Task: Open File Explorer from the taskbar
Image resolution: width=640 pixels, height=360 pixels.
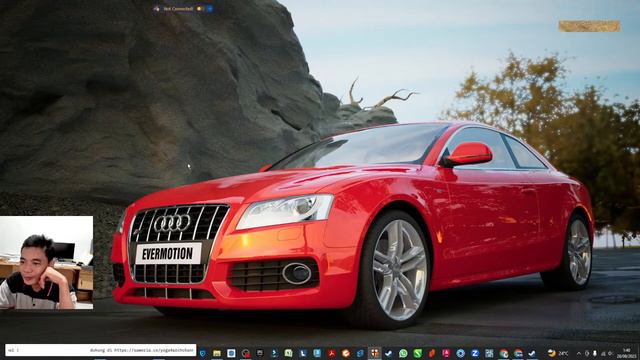Action: (x=217, y=353)
